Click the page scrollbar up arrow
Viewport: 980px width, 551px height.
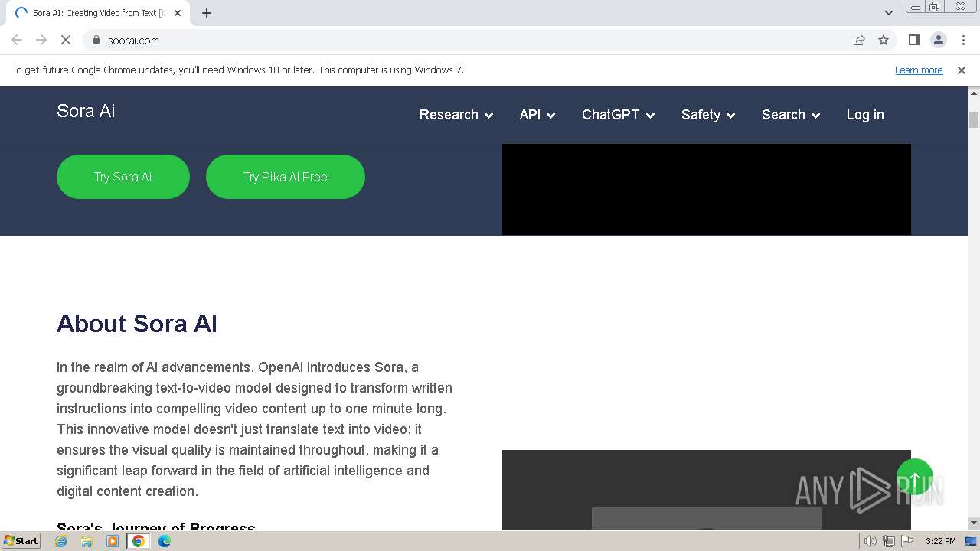click(x=974, y=93)
